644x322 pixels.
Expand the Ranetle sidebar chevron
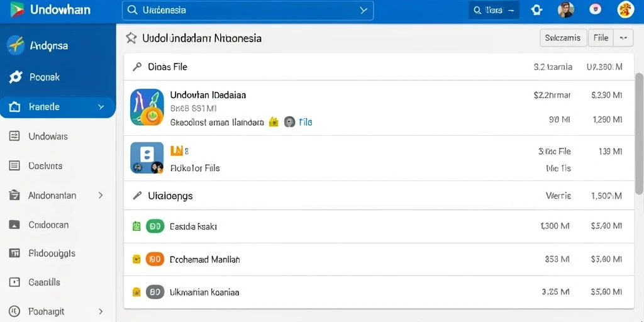click(x=101, y=107)
